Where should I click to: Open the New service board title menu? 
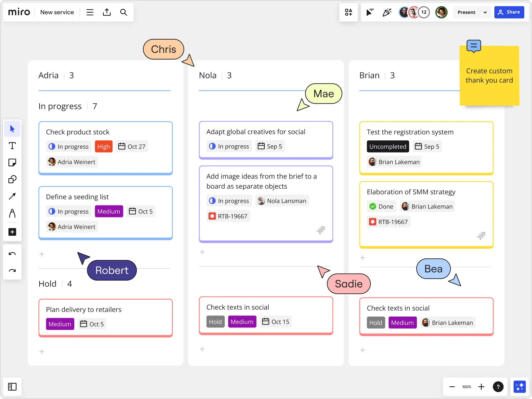coord(57,12)
